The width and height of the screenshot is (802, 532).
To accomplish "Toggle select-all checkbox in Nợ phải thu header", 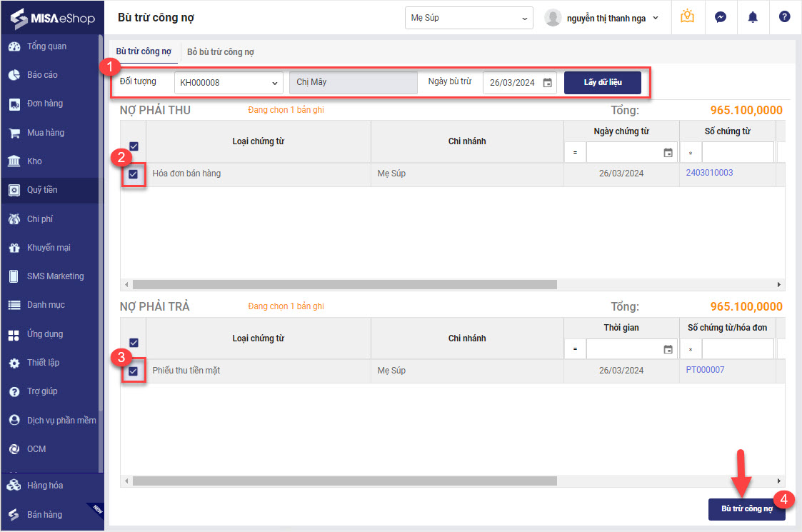I will [134, 146].
